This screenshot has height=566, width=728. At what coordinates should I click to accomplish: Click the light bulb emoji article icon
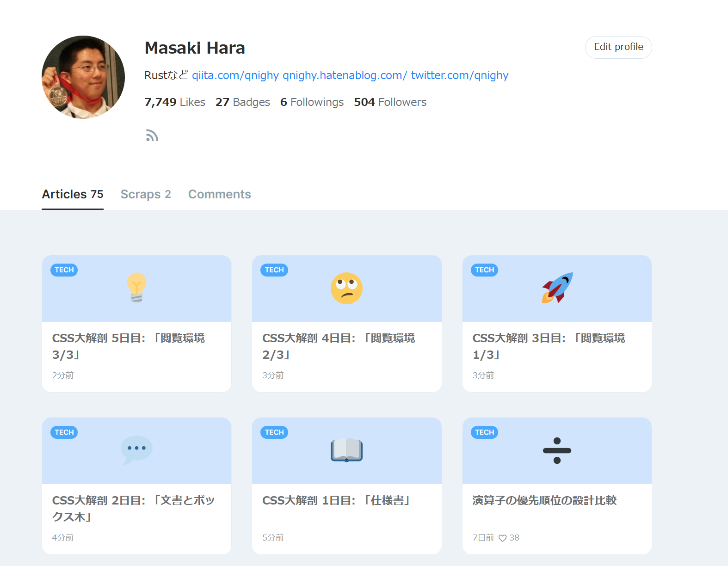[x=136, y=288]
